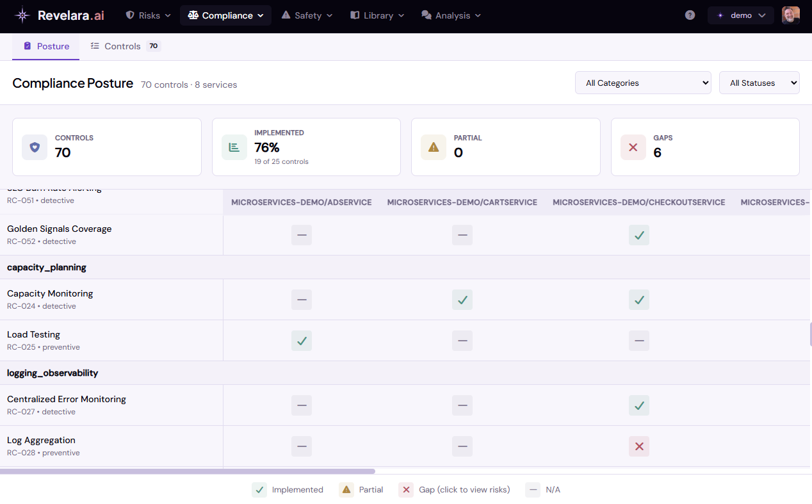Open the demo workspace dropdown
The image size is (812, 504).
click(741, 15)
